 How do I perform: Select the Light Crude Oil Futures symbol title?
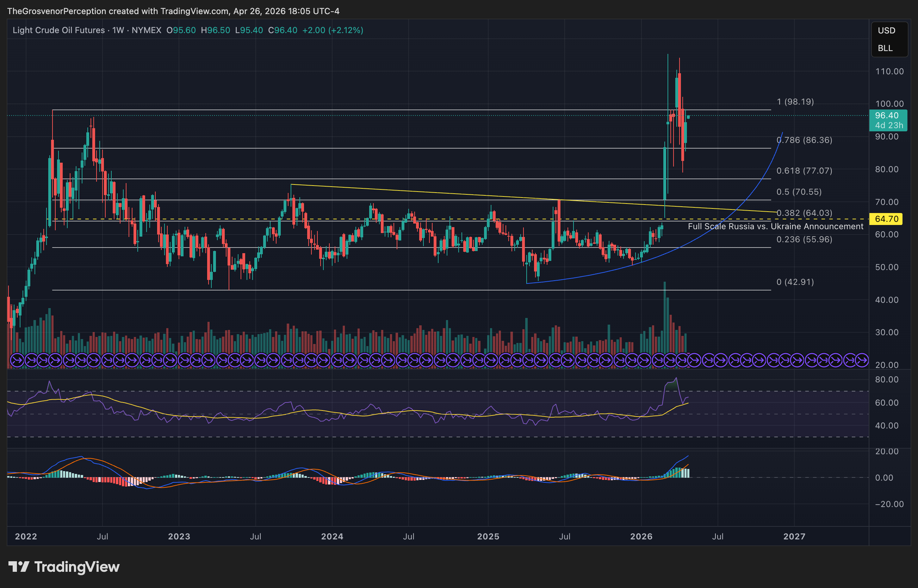coord(58,30)
